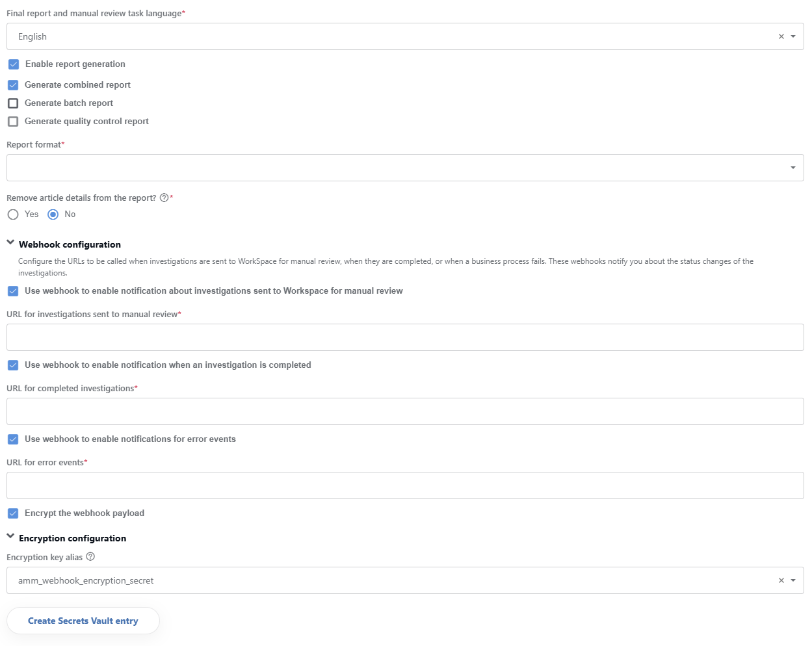Click Create Secrets Vault entry button

click(x=83, y=621)
